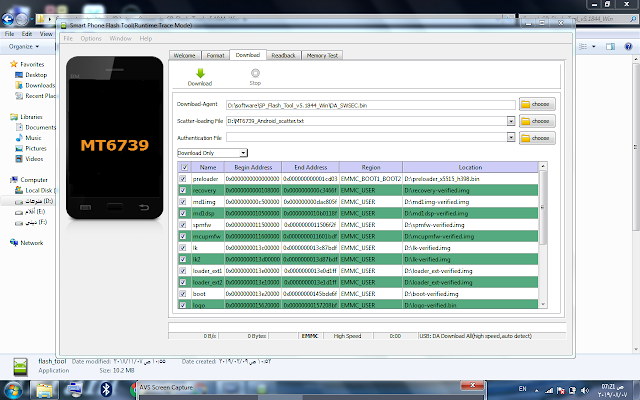Click the Scatter-loading File choose button
The height and width of the screenshot is (400, 640).
pos(537,121)
